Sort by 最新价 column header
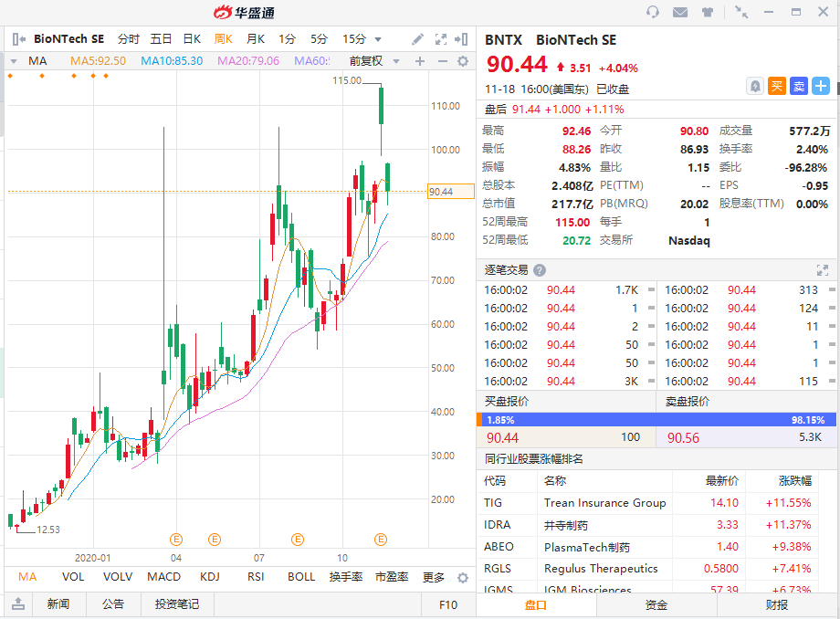This screenshot has height=619, width=840. click(x=721, y=480)
